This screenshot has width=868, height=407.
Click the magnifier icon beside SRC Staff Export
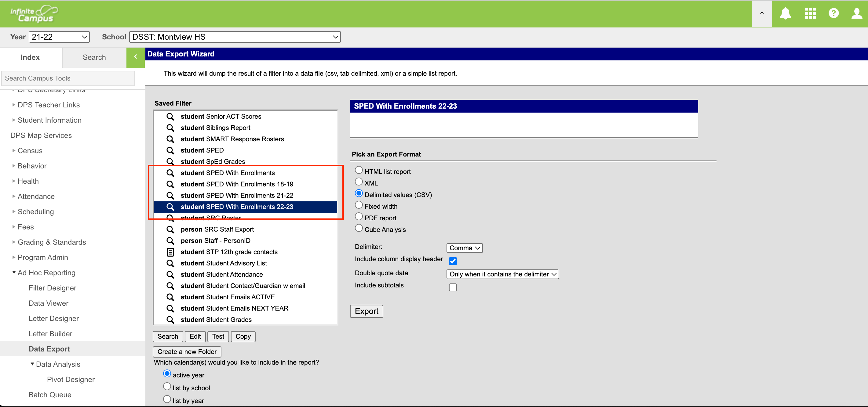pyautogui.click(x=170, y=230)
